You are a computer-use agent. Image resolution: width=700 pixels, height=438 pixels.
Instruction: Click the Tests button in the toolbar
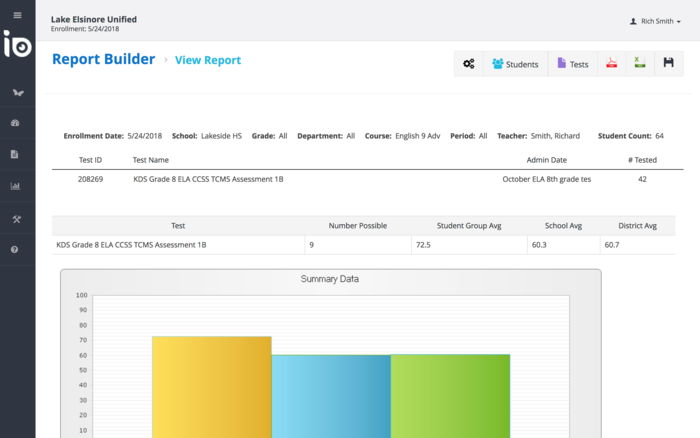(x=573, y=64)
